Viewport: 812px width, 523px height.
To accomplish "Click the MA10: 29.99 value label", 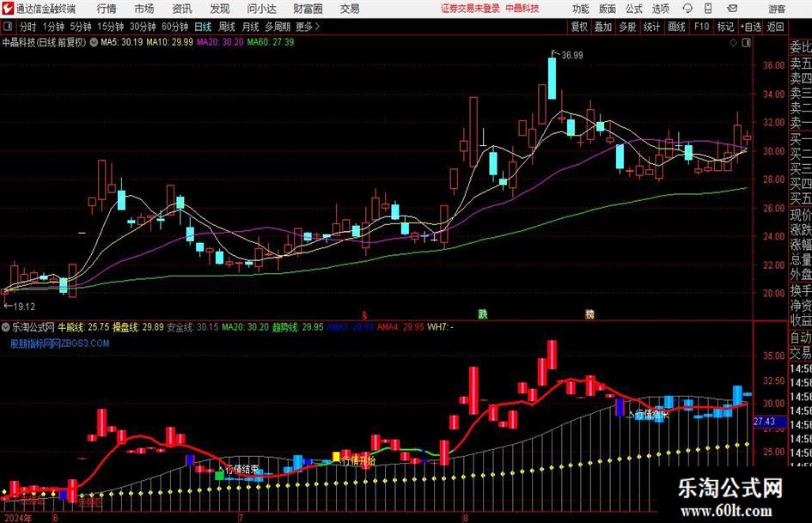I will click(169, 42).
